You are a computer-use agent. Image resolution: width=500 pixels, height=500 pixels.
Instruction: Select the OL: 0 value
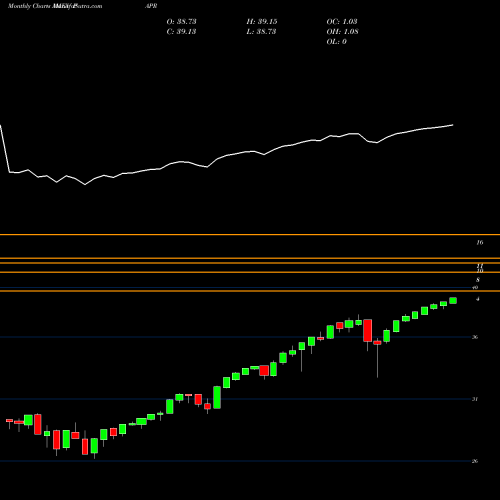click(336, 42)
